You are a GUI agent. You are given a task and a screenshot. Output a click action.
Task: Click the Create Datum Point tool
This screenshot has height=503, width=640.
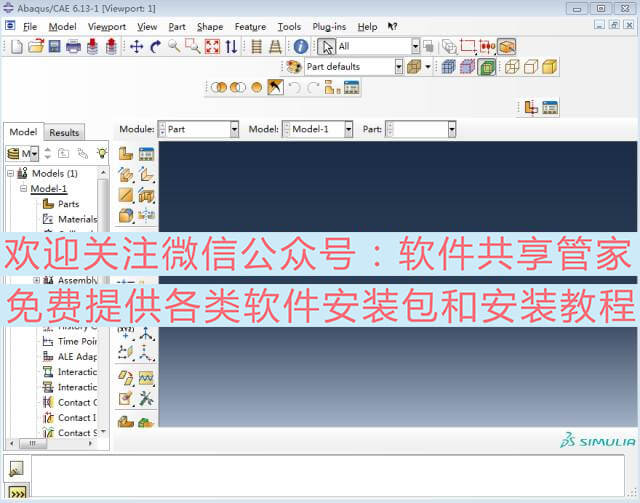[126, 334]
